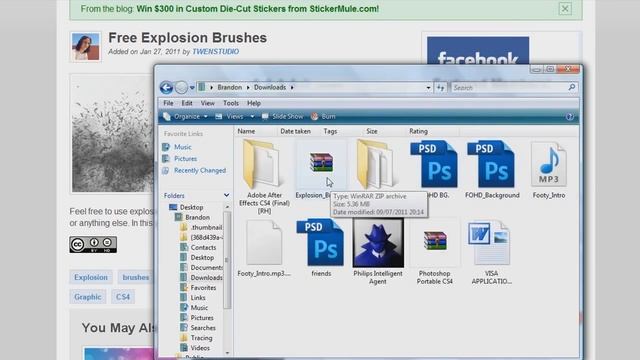
Task: Refresh the Downloads folder view
Action: tap(440, 88)
